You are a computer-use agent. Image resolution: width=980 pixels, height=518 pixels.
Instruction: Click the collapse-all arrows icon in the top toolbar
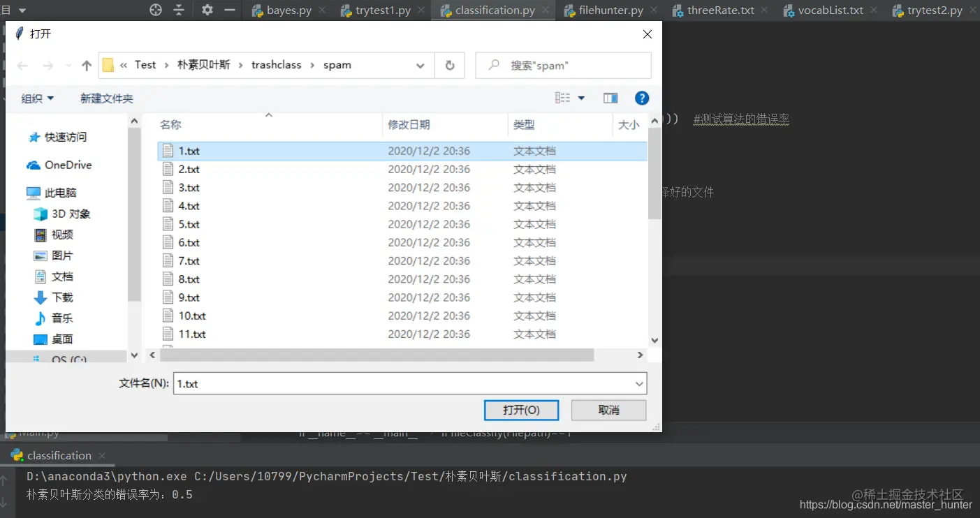179,10
